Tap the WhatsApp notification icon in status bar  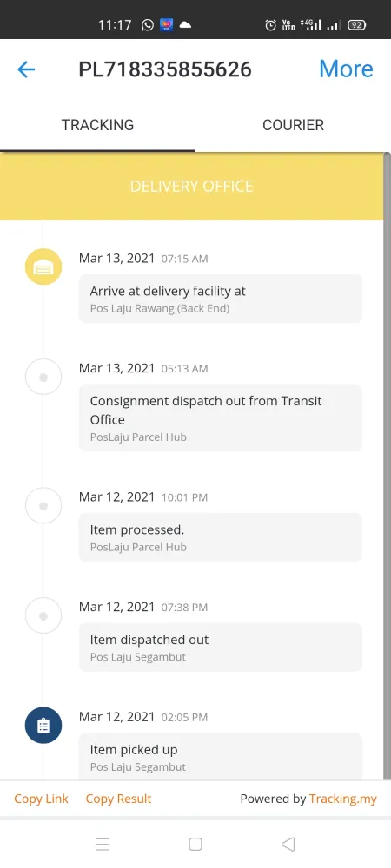point(148,25)
